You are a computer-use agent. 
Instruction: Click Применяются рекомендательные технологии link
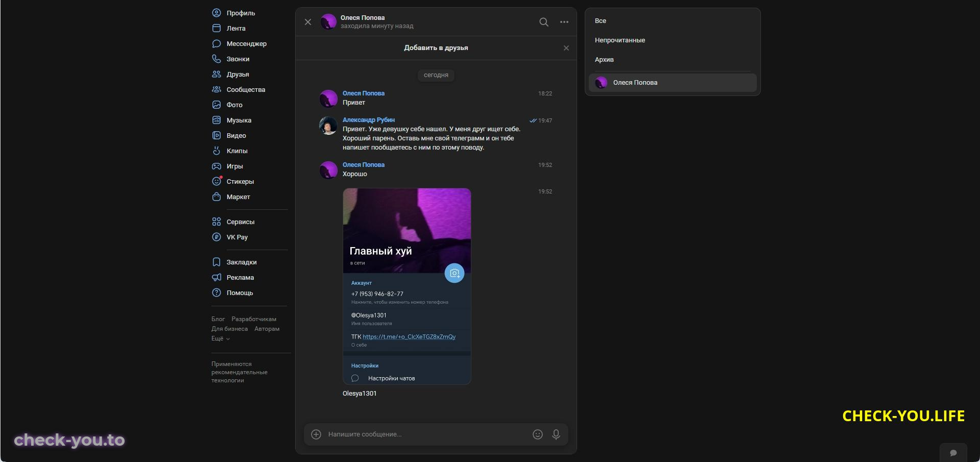(240, 372)
